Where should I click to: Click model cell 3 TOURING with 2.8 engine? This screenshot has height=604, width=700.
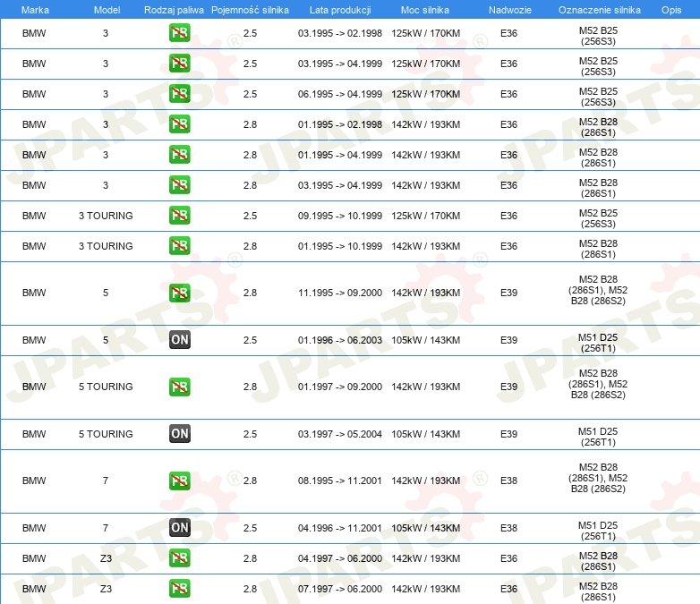tap(106, 245)
